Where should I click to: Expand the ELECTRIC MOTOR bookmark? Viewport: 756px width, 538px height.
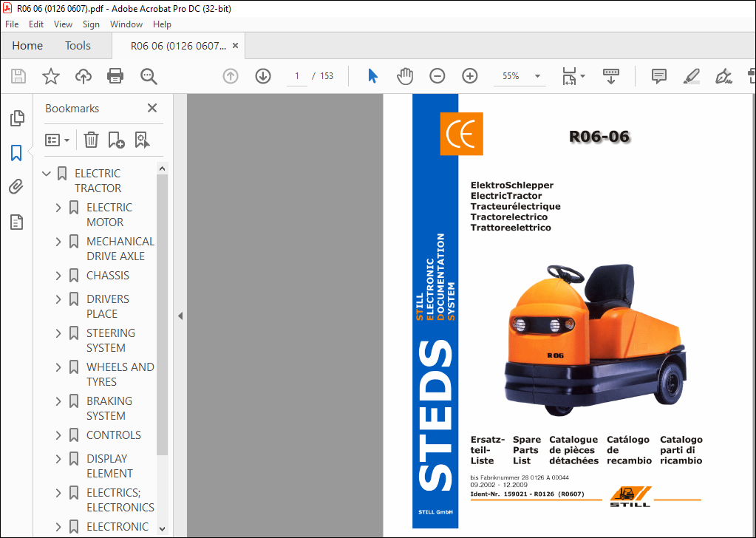(58, 208)
